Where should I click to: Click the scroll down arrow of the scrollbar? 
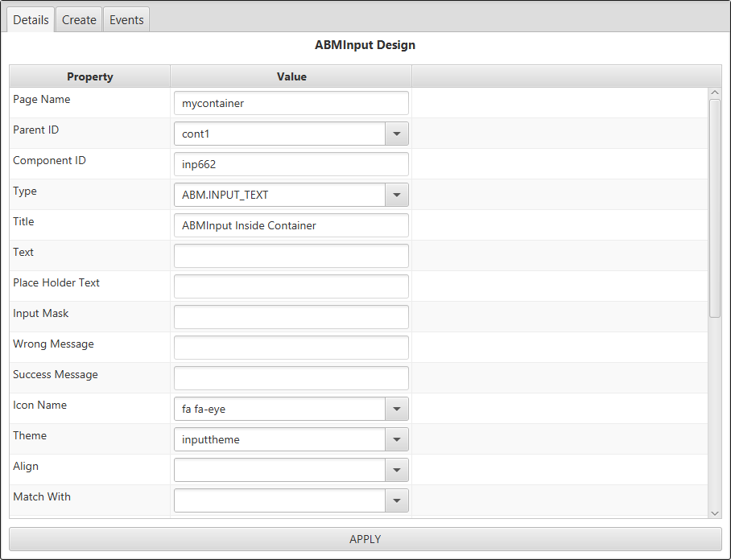(715, 512)
